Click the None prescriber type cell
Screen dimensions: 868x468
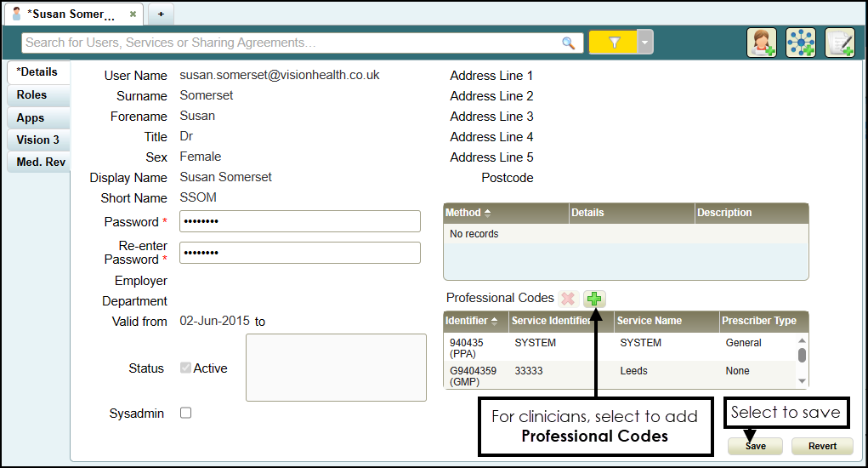[x=737, y=370]
